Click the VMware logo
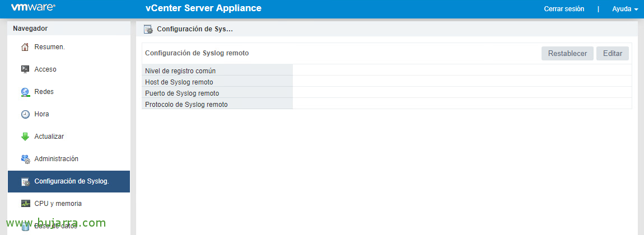The image size is (644, 235). click(33, 8)
